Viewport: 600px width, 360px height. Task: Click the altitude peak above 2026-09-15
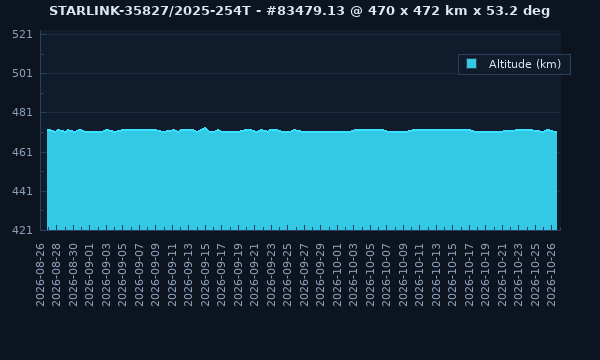pyautogui.click(x=205, y=128)
